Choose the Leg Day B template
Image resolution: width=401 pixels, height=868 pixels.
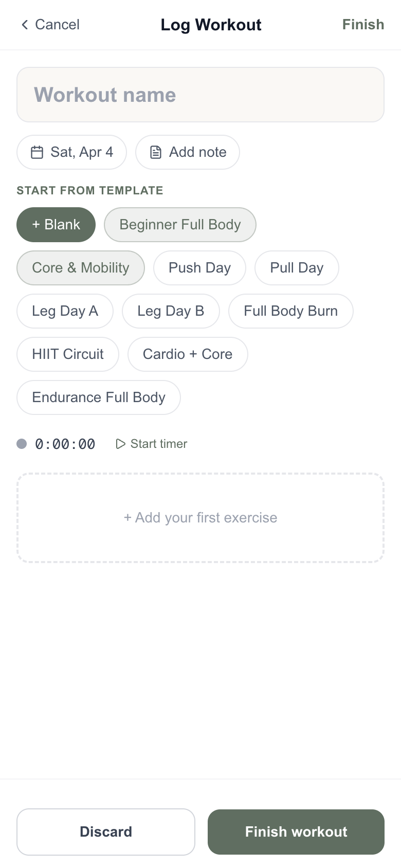(171, 311)
